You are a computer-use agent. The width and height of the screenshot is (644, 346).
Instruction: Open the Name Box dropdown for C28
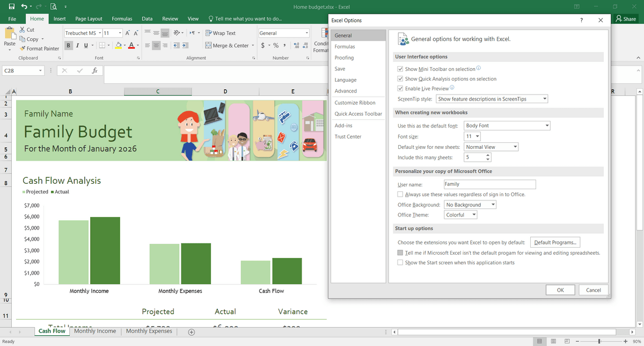click(x=40, y=70)
